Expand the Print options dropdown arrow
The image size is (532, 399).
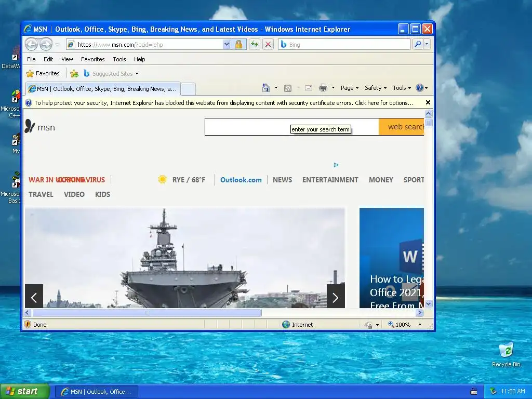pos(333,88)
